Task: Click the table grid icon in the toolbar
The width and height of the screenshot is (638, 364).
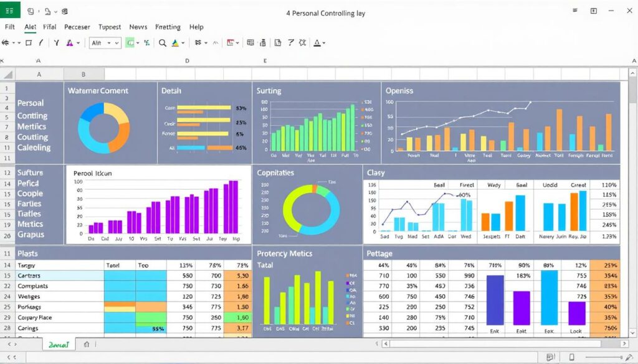Action: click(x=250, y=43)
